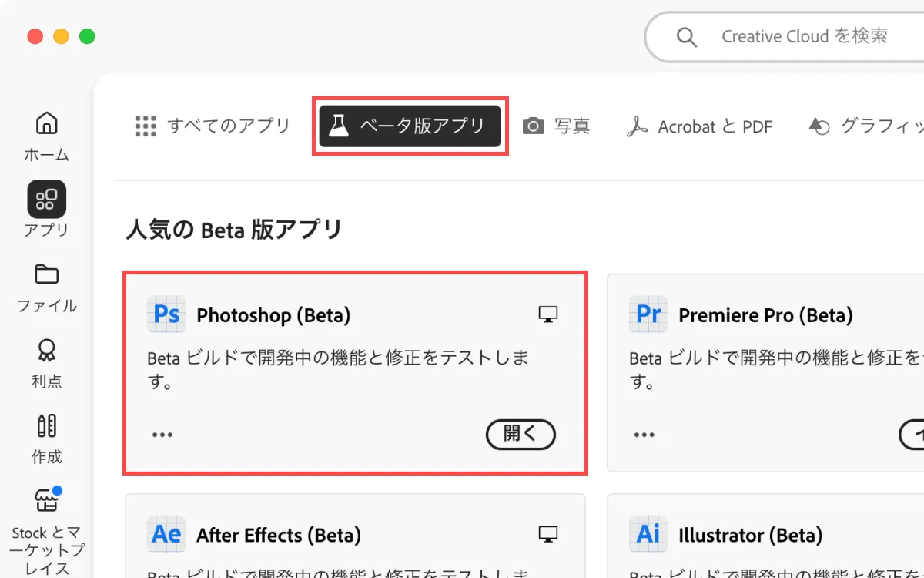Click the Premiere Pro (Beta) Pr icon
This screenshot has width=924, height=578.
coord(648,314)
